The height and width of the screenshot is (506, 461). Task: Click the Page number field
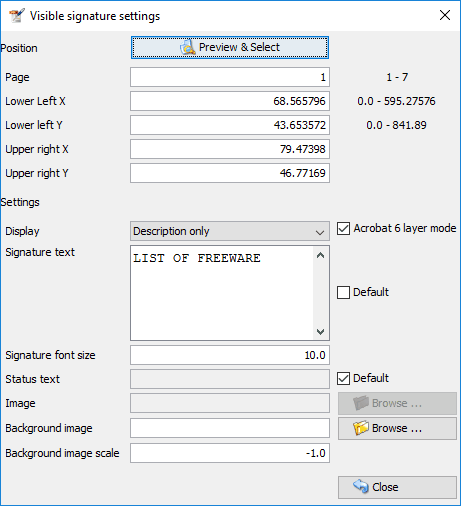230,77
